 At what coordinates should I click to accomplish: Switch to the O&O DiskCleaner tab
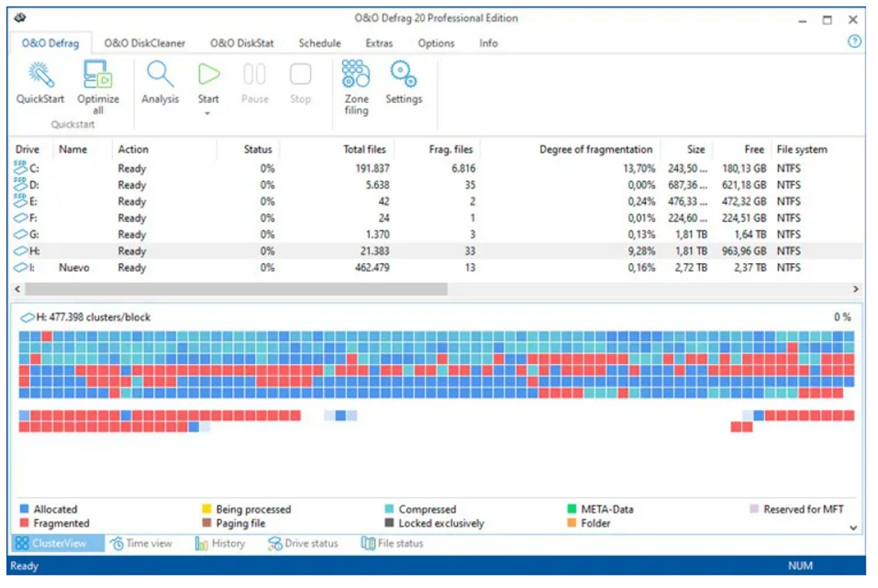click(x=144, y=43)
